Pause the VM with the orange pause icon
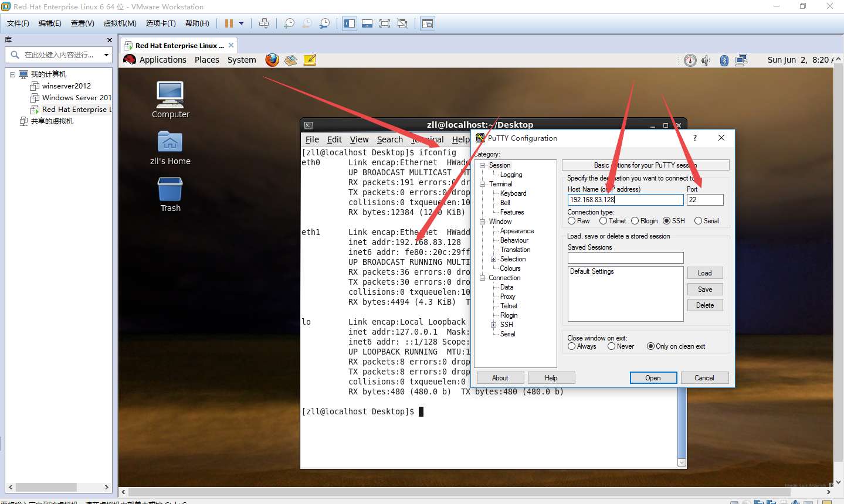Image resolution: width=844 pixels, height=504 pixels. coord(229,23)
